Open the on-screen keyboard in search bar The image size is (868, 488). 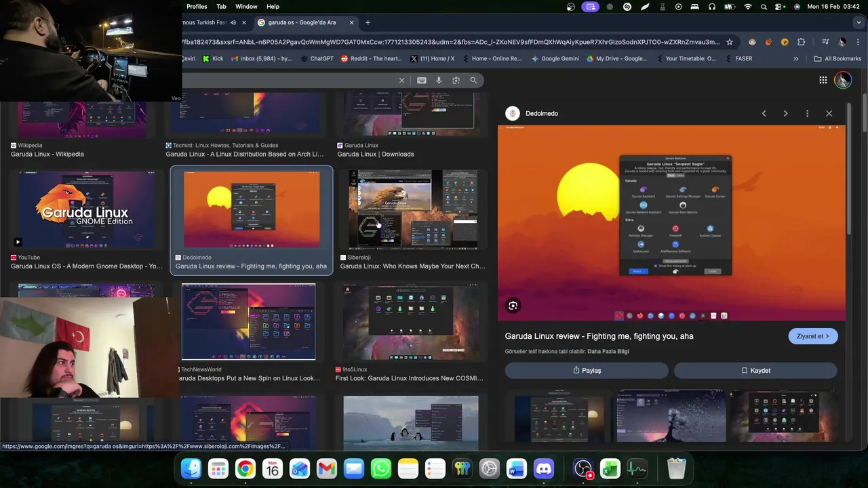point(421,81)
